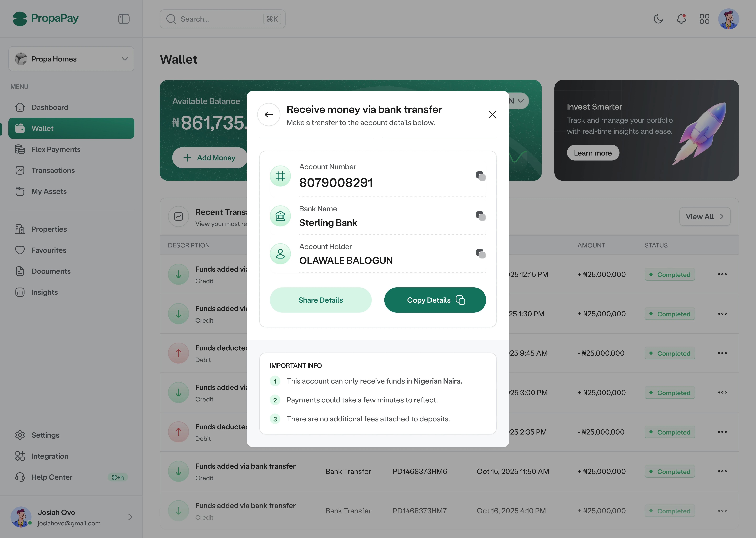
Task: Copy the Sterling Bank name
Action: (x=481, y=216)
